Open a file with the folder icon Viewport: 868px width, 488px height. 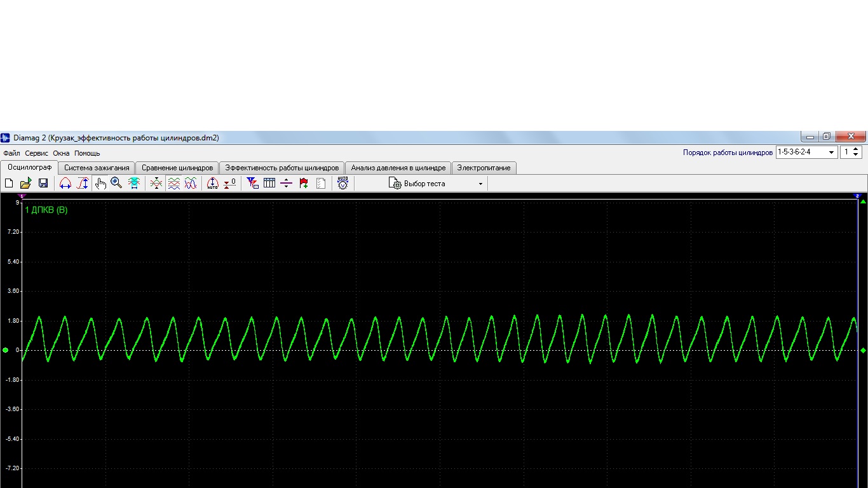(x=25, y=184)
